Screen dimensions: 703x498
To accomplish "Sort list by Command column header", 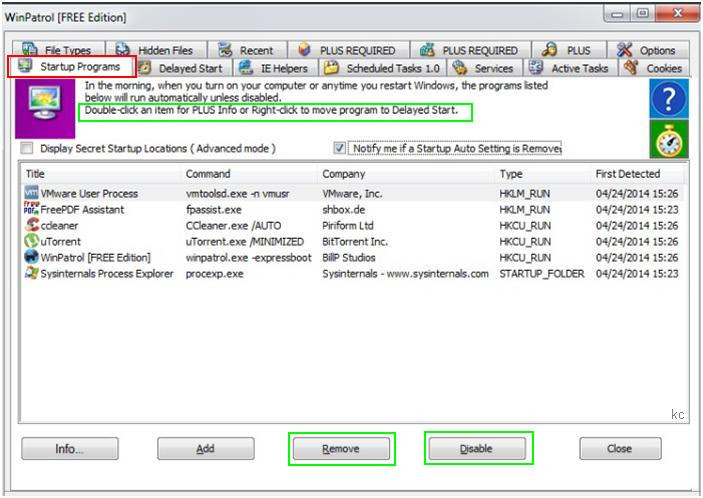I will [x=249, y=174].
